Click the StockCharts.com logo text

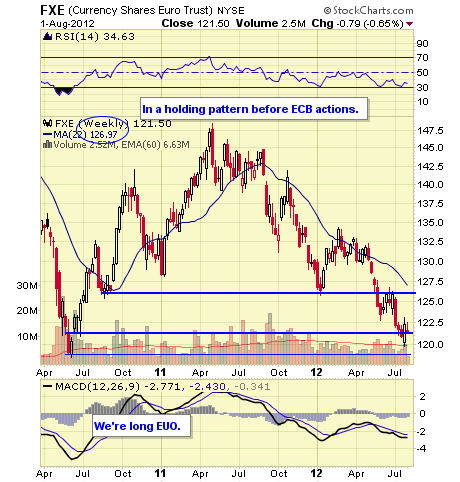pyautogui.click(x=369, y=11)
